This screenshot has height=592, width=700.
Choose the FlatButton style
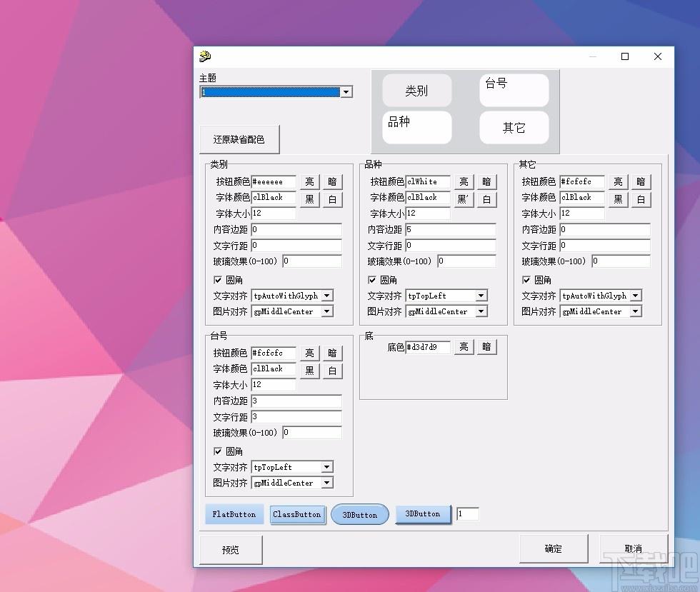click(234, 514)
